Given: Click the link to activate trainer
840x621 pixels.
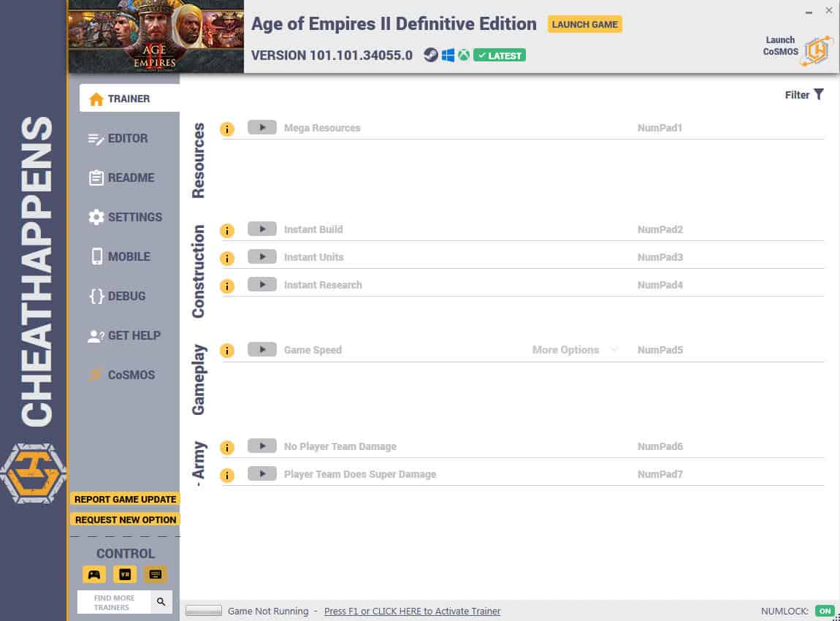Looking at the screenshot, I should [x=412, y=611].
